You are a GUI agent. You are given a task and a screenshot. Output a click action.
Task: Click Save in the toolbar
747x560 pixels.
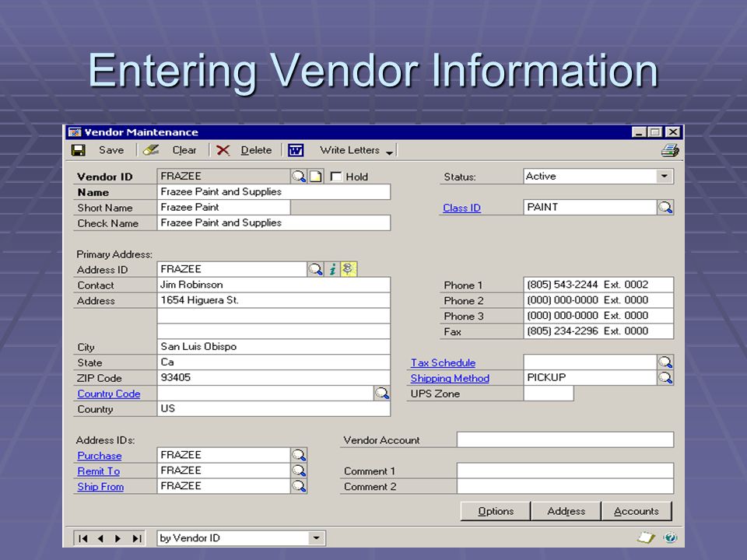(111, 150)
